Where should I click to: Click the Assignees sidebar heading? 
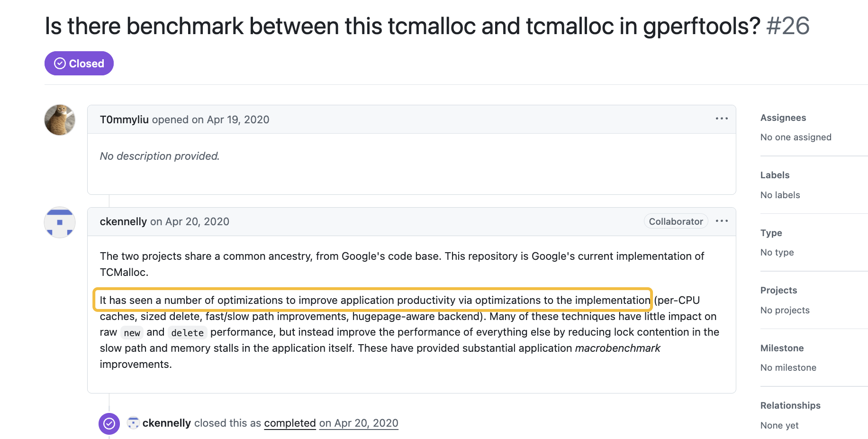[783, 118]
